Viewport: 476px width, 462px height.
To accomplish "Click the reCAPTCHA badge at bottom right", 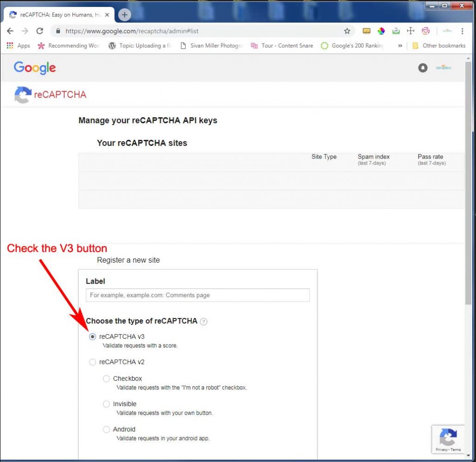I will 448,439.
